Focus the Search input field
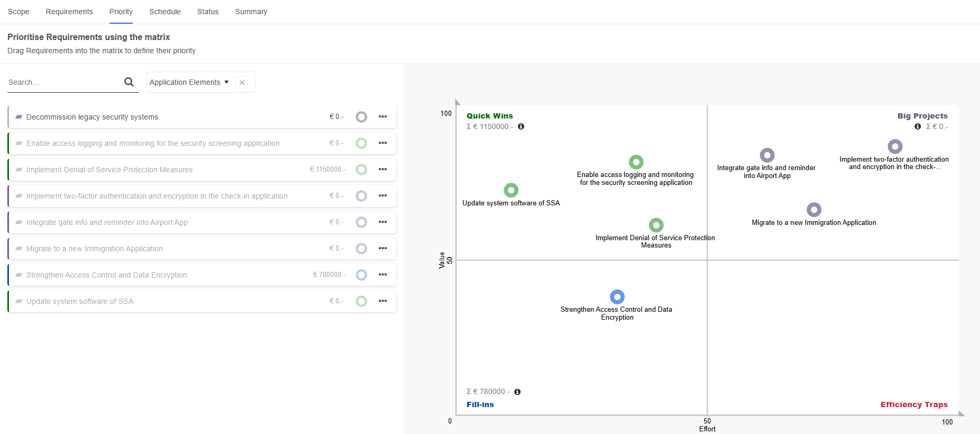The height and width of the screenshot is (434, 980). (63, 83)
